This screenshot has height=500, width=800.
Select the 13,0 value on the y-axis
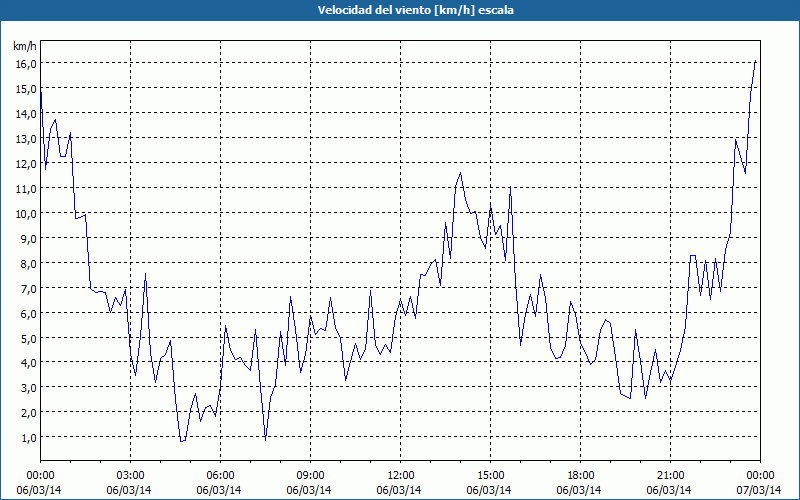pyautogui.click(x=26, y=139)
